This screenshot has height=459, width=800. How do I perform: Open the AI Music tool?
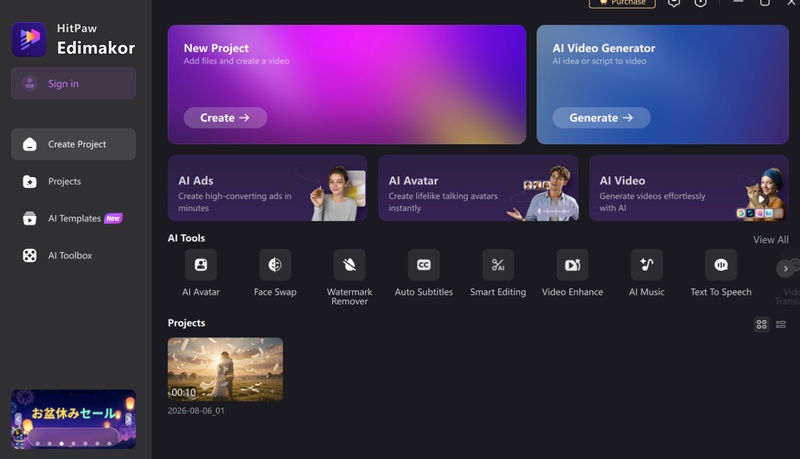(646, 265)
